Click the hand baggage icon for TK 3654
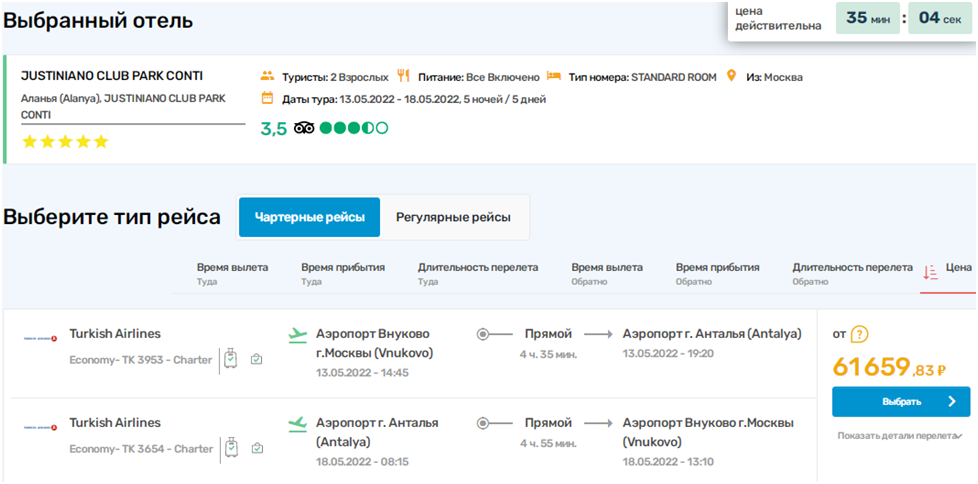 tap(256, 449)
